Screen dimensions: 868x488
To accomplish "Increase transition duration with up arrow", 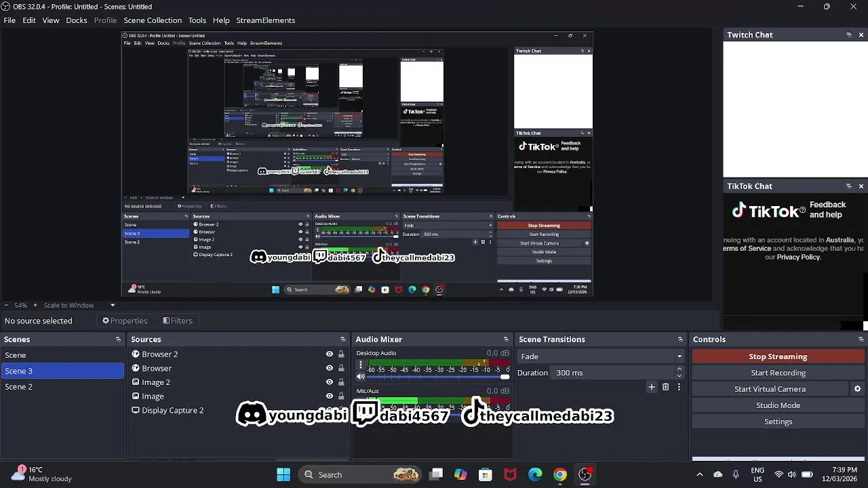I will [679, 369].
